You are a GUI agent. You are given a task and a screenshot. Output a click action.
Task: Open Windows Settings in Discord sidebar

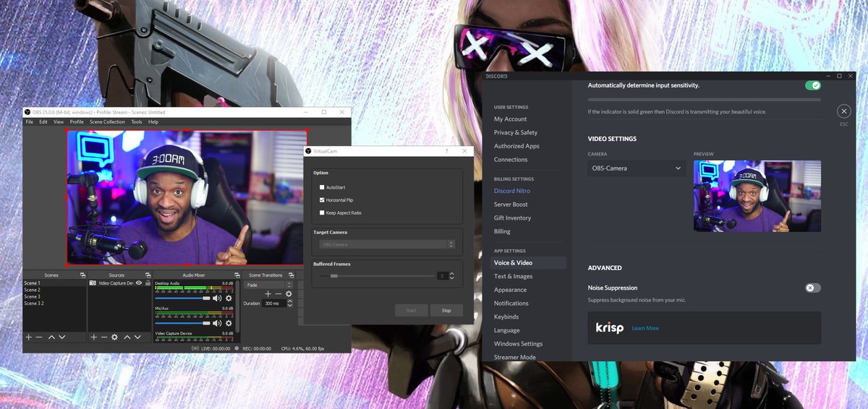coord(518,344)
